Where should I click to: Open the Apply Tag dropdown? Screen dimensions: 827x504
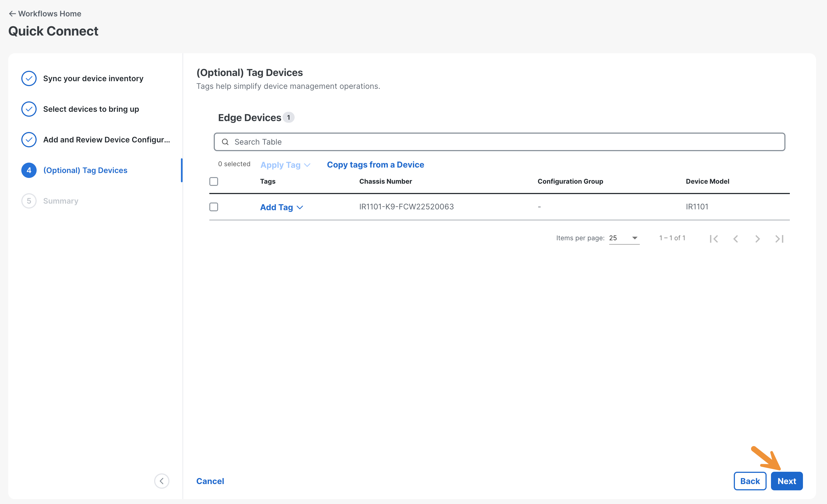tap(285, 165)
